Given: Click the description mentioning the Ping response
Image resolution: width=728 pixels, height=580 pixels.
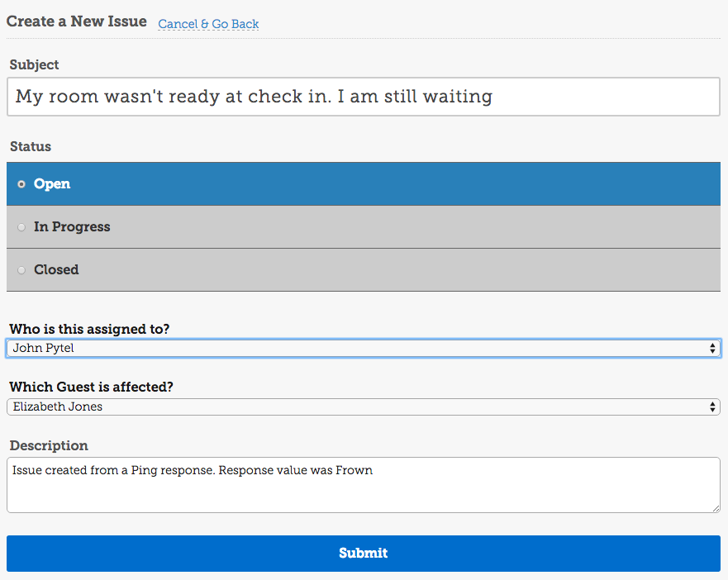Looking at the screenshot, I should point(190,470).
